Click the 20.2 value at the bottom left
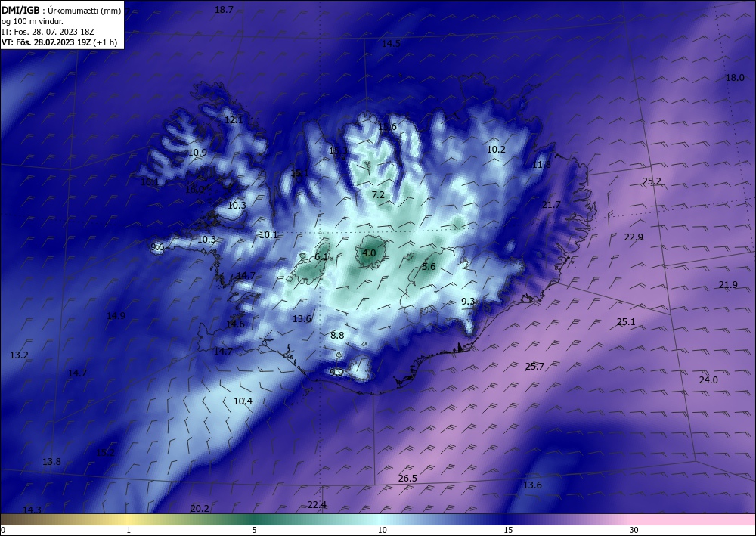 pyautogui.click(x=199, y=509)
